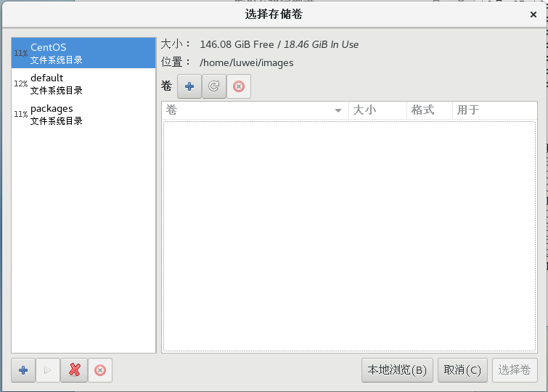Stop pool using the red X icon

74,370
